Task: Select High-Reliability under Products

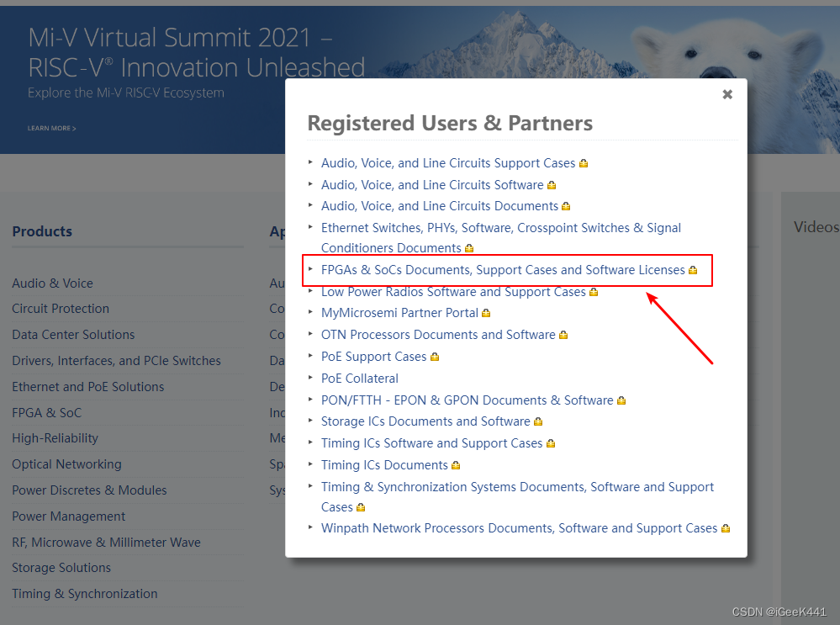Action: coord(55,438)
